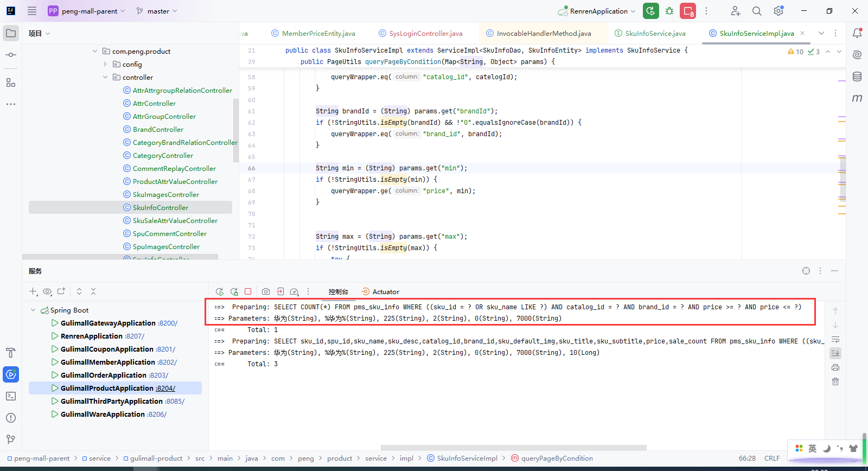This screenshot has width=868, height=471.
Task: Open the Problems tool window
Action: coord(11,418)
